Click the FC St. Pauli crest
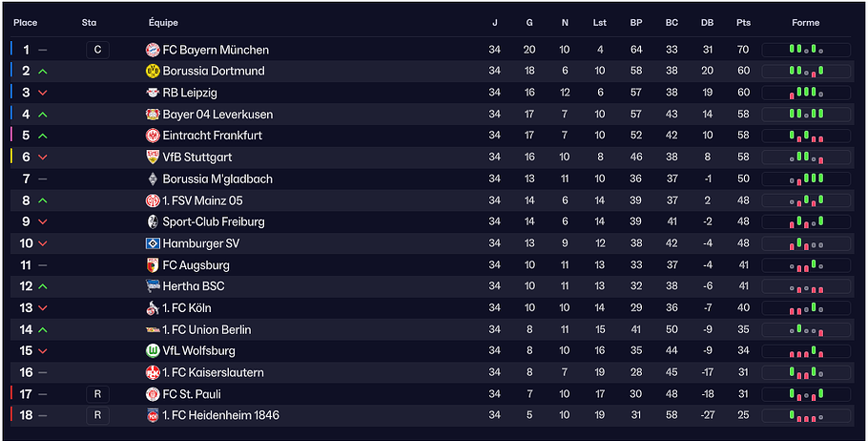 pos(153,394)
